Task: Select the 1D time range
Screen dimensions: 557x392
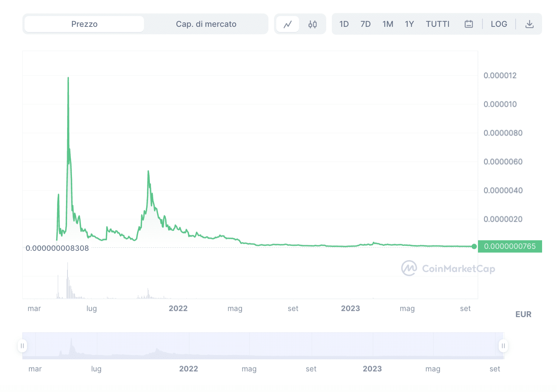Action: (344, 24)
